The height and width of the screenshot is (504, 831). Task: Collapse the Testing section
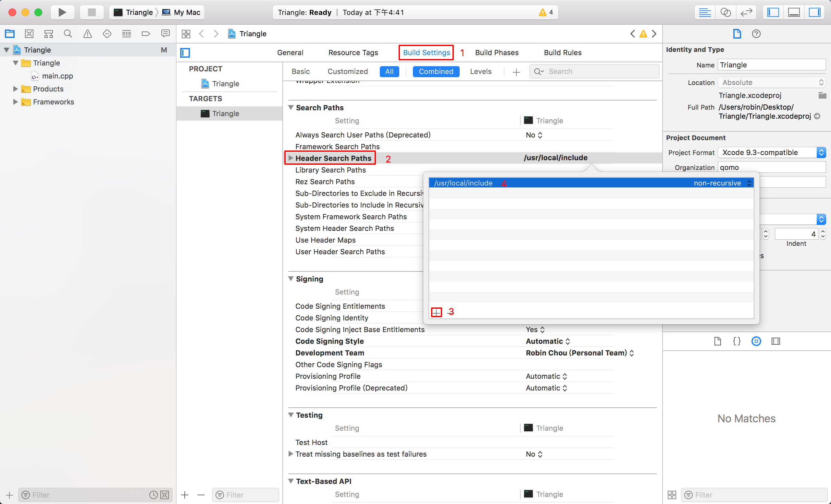[291, 415]
